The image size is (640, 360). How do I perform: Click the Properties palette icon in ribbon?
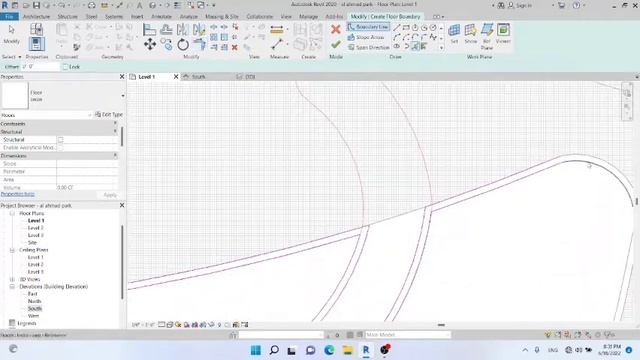pos(36,44)
